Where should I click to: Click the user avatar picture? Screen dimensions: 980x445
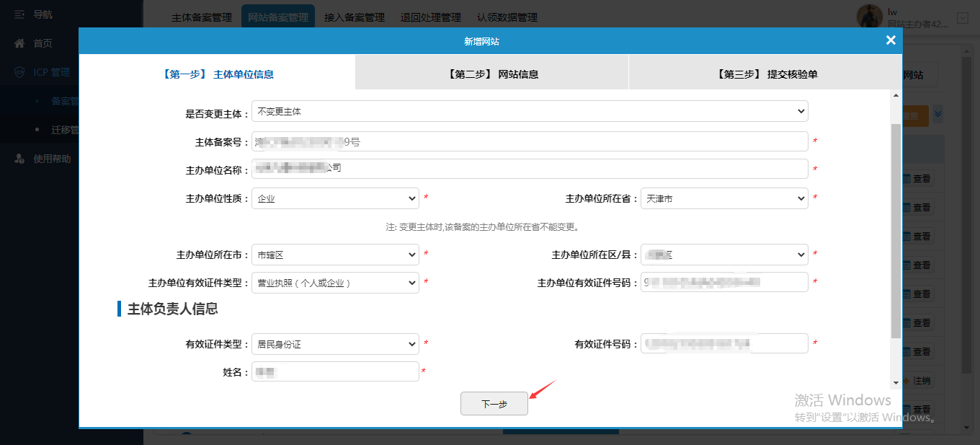870,17
